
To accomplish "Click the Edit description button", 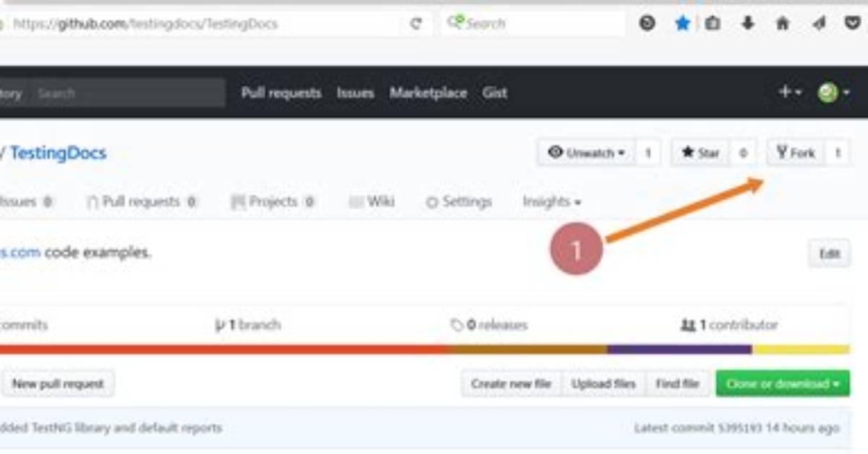I will tap(829, 253).
